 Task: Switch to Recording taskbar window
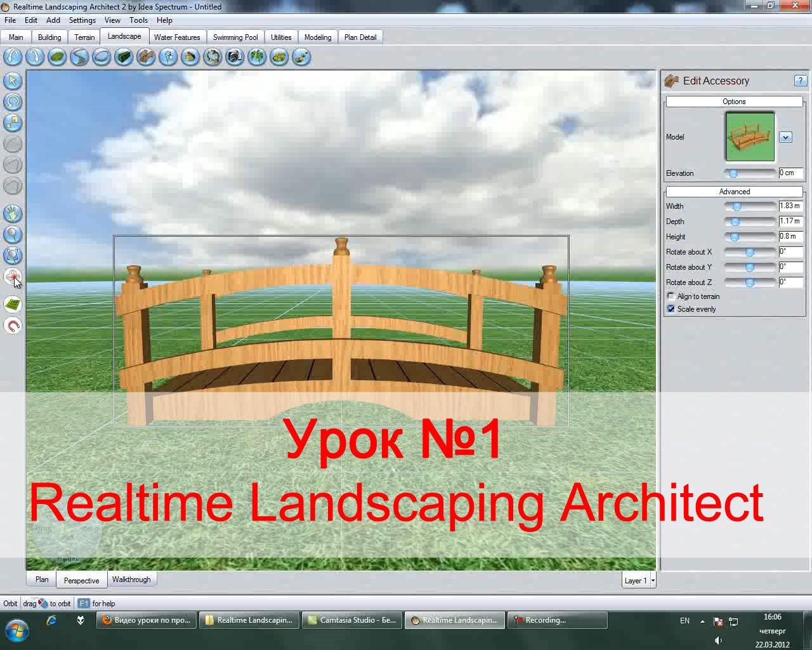pos(557,621)
